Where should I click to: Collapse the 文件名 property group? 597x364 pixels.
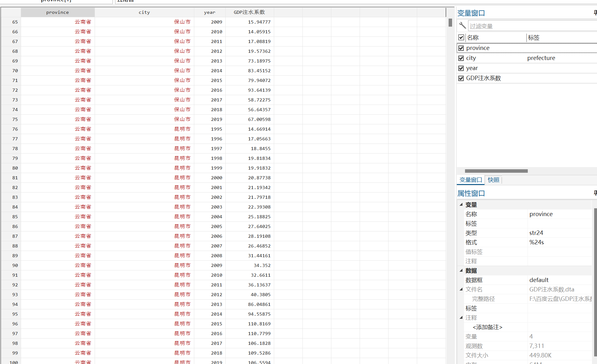461,289
